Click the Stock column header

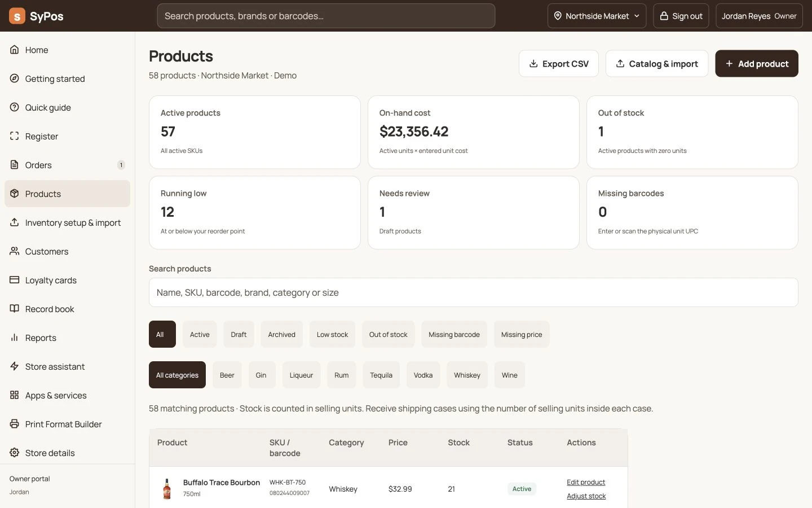click(458, 443)
